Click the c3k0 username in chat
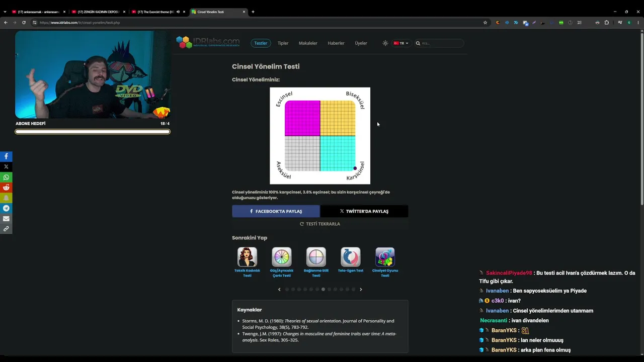Viewport: 644px width, 362px height. click(498, 301)
